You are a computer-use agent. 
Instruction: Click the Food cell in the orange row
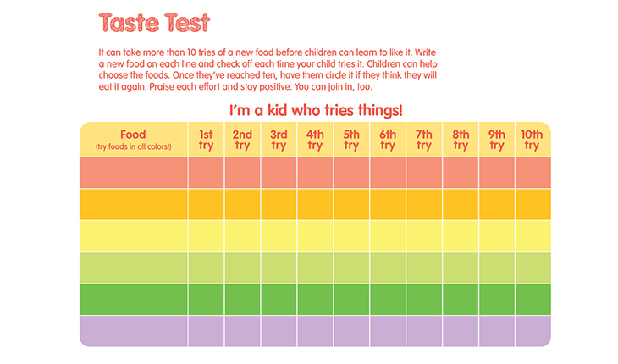[133, 204]
